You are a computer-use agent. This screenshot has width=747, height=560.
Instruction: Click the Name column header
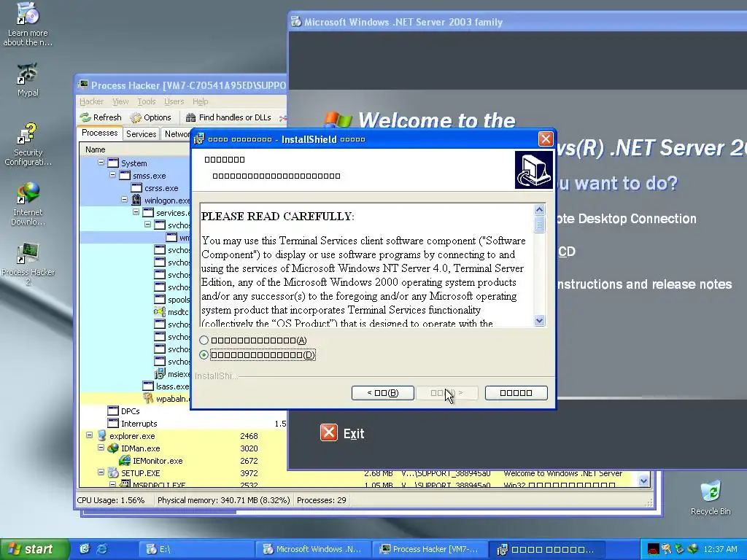click(x=134, y=149)
